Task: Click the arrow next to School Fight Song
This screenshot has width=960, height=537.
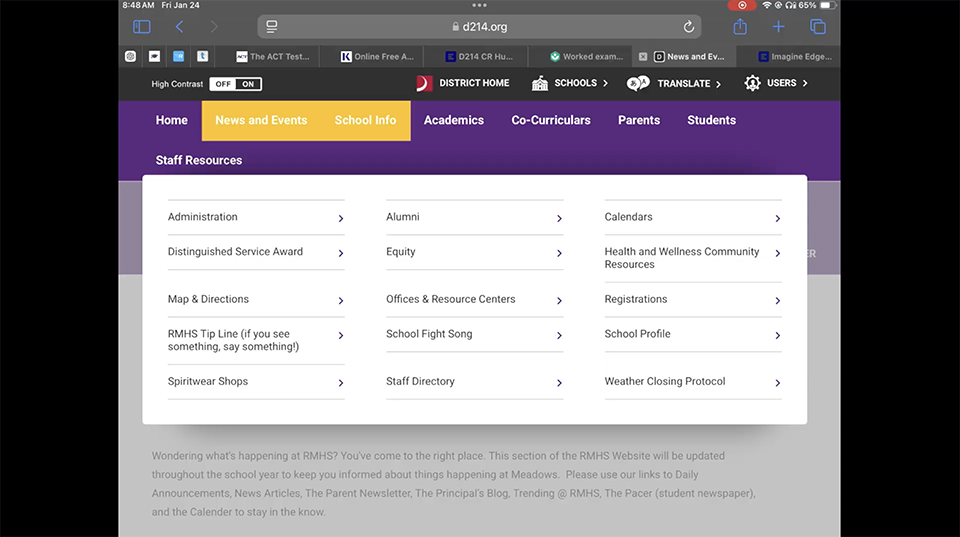Action: (559, 335)
